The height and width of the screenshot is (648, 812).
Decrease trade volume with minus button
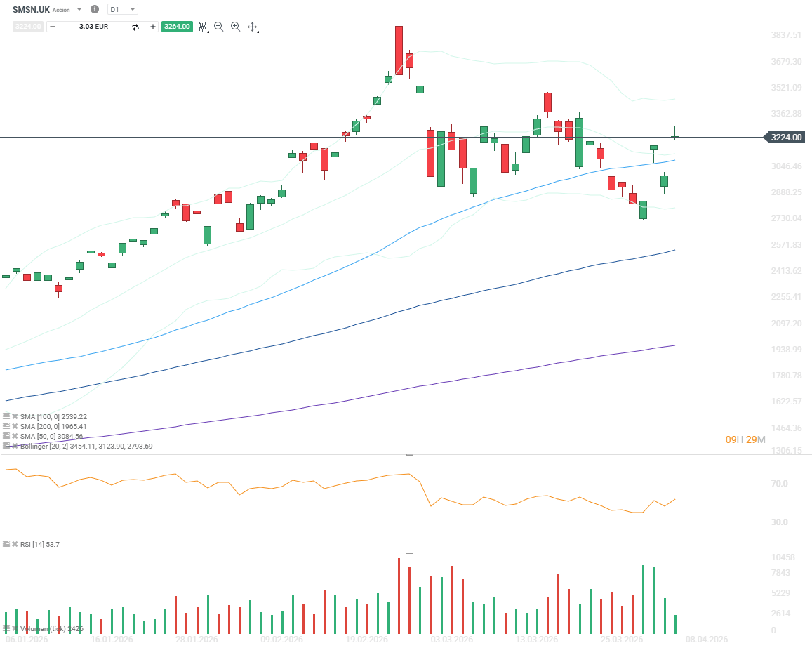[53, 27]
